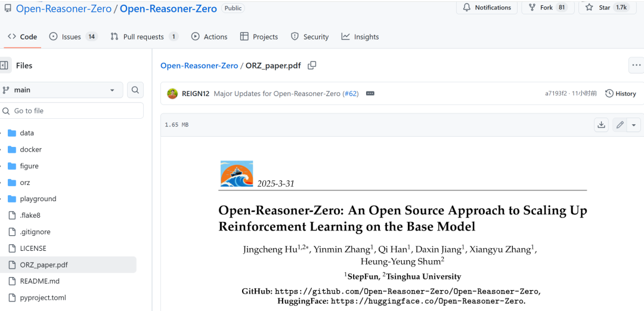
Task: Click the GitHub URL in the paper
Action: [x=407, y=291]
